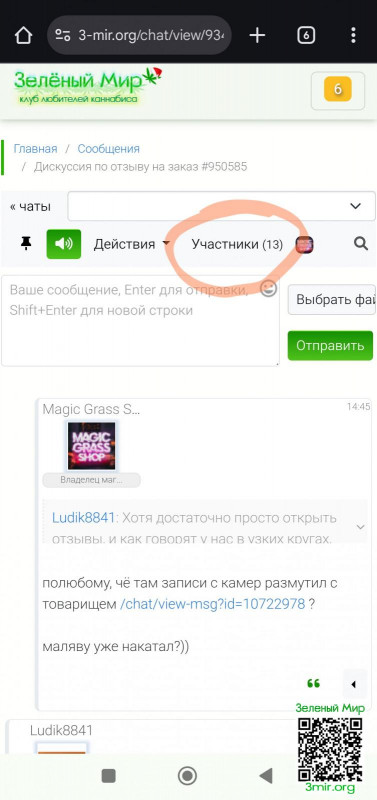Quote message using green quotation icon
This screenshot has height=800, width=377.
[x=313, y=684]
